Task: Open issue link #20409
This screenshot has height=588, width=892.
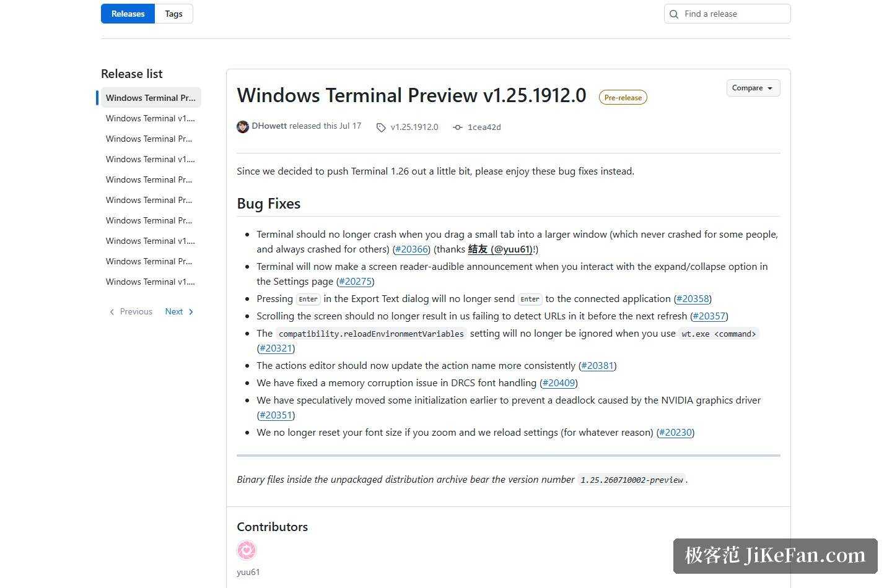Action: click(x=559, y=383)
